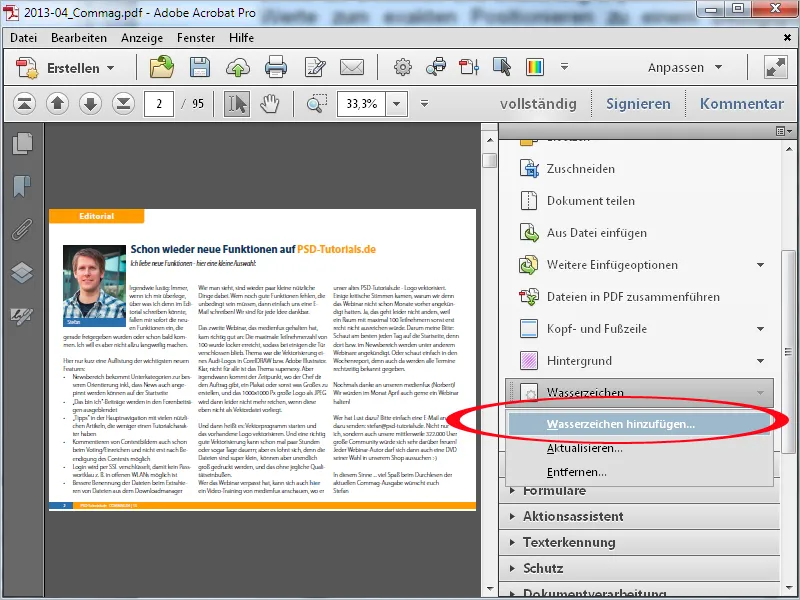The height and width of the screenshot is (600, 800).
Task: Open the signatures side panel
Action: pyautogui.click(x=22, y=315)
